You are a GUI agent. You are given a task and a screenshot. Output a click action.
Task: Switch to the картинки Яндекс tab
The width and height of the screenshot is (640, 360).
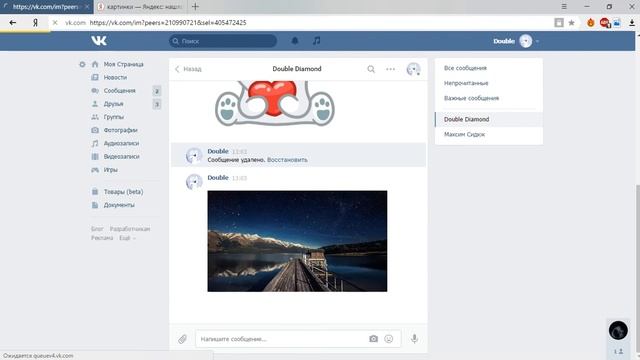pyautogui.click(x=140, y=7)
